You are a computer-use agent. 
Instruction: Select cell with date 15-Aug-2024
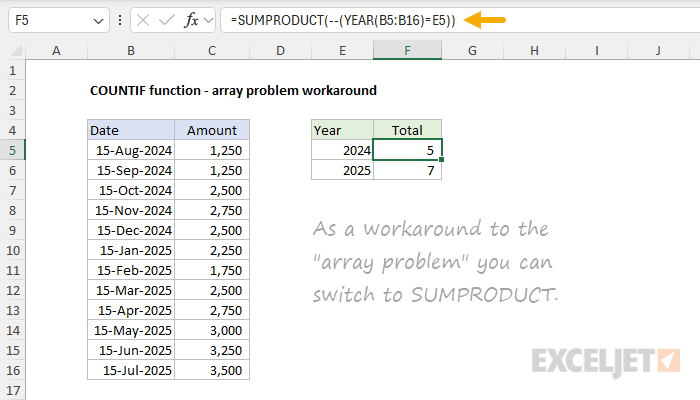tap(131, 150)
